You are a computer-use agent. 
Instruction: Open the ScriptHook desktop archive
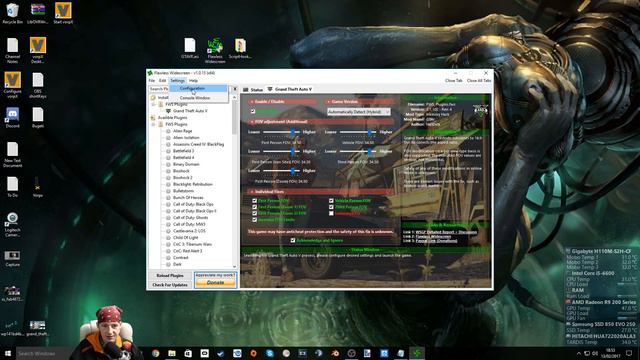[x=240, y=49]
